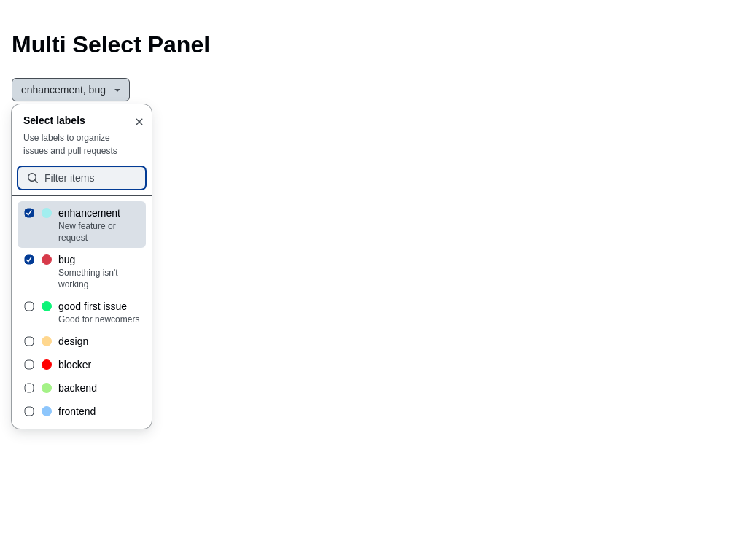This screenshot has width=738, height=560.
Task: Tick the design label checkbox
Action: (29, 341)
